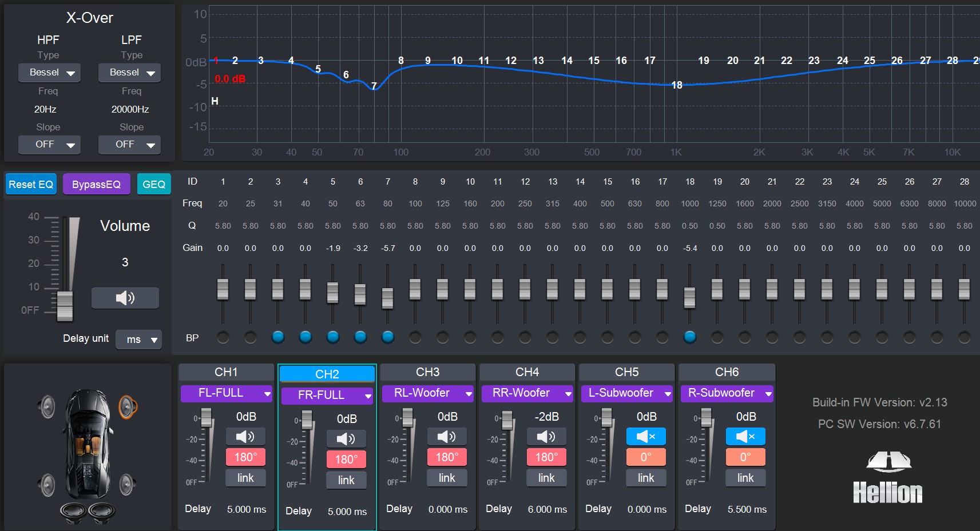Image resolution: width=980 pixels, height=531 pixels.
Task: Mute the CH4 RR-Woofer speaker
Action: [x=546, y=437]
